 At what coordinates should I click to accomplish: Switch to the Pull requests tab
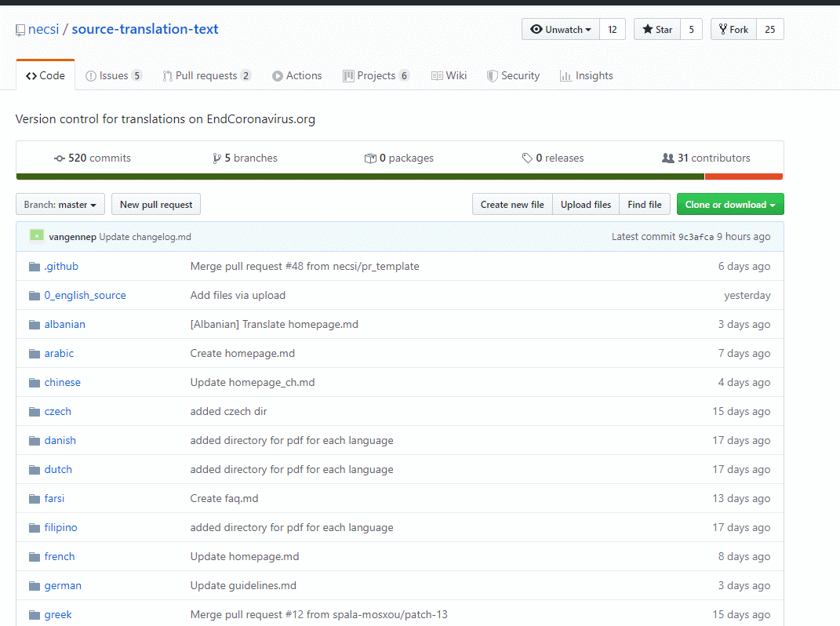pos(207,75)
